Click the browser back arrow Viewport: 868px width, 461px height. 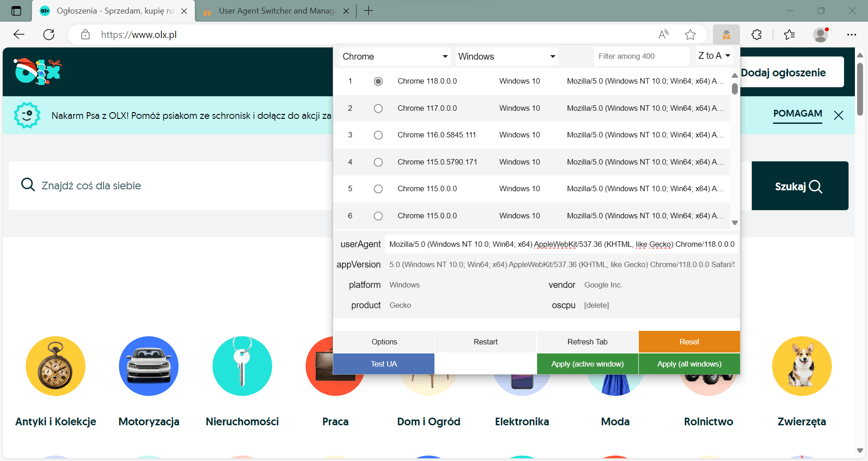coord(19,34)
